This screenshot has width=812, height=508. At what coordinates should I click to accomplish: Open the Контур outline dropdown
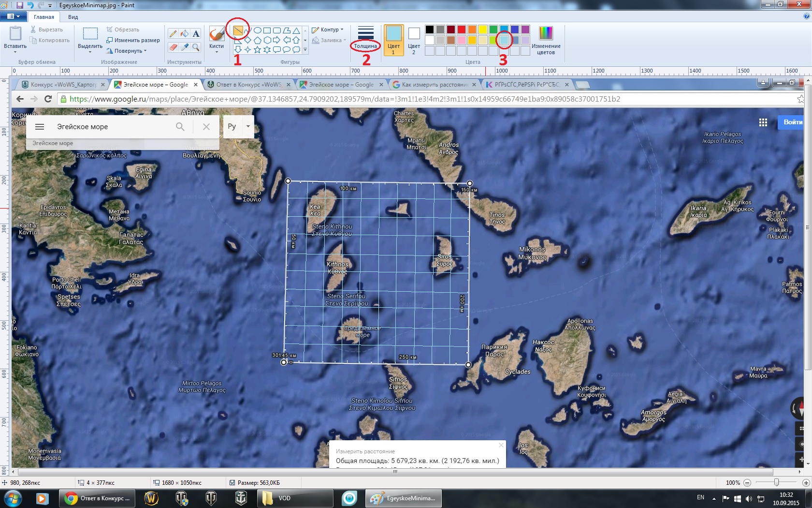328,30
